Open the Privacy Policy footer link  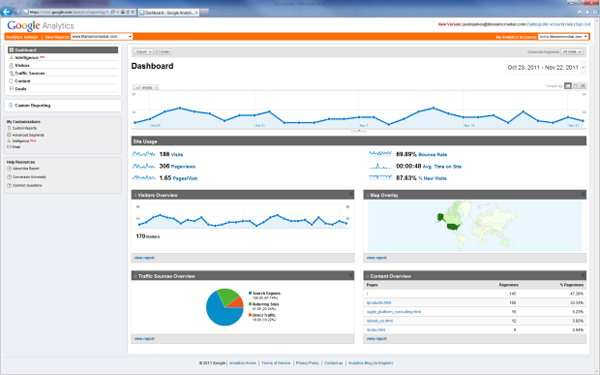[x=307, y=363]
